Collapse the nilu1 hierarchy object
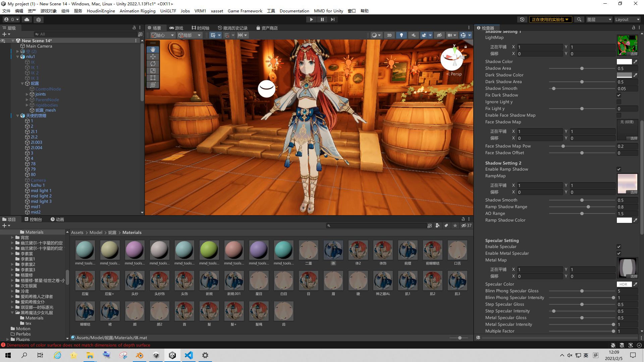 [x=18, y=57]
